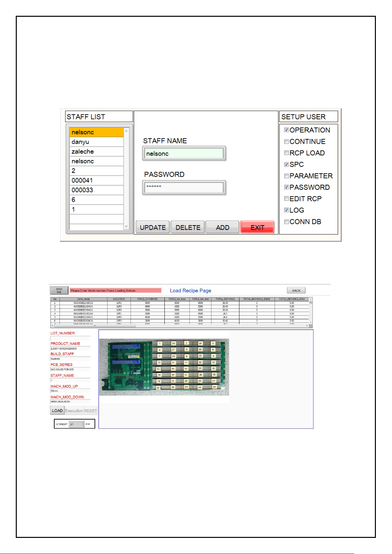Click the FORCE_STANDARD column header
This screenshot has width=392, height=554.
point(147,299)
